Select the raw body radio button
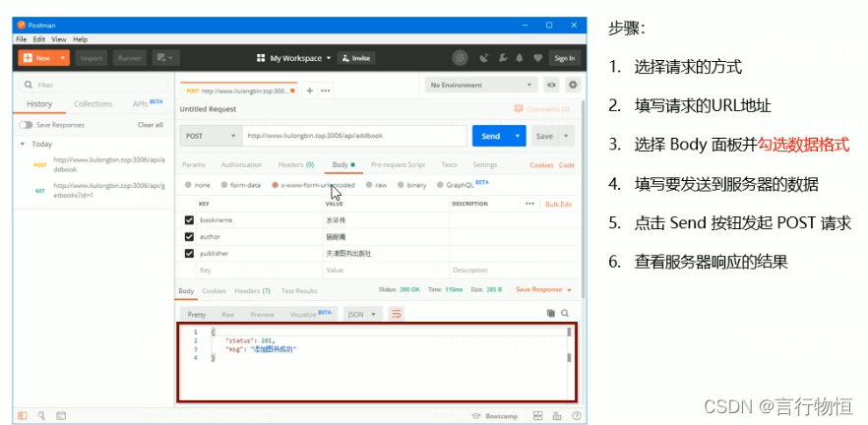Viewport: 868px width, 425px height. pos(369,185)
